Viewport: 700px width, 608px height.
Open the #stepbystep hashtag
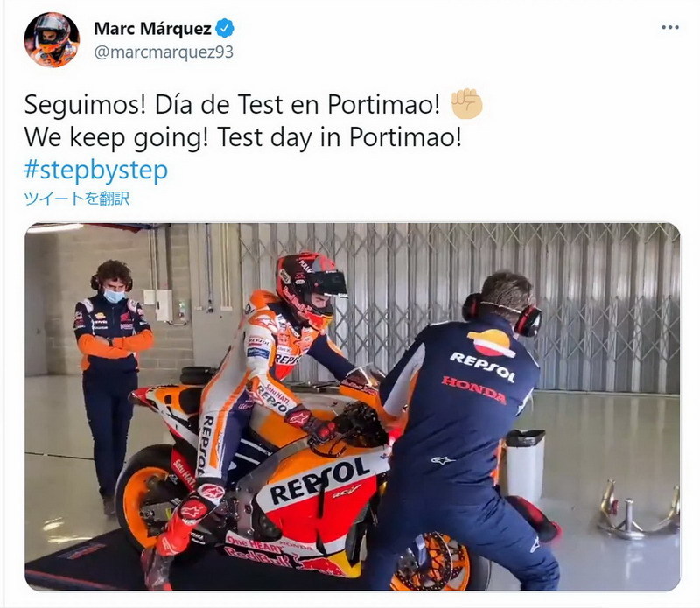96,170
